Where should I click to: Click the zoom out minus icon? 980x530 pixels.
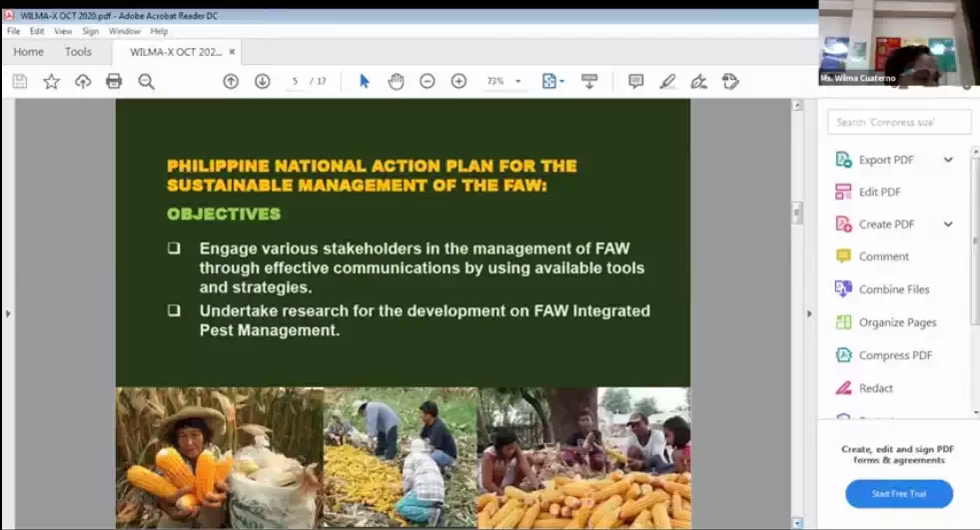(428, 82)
